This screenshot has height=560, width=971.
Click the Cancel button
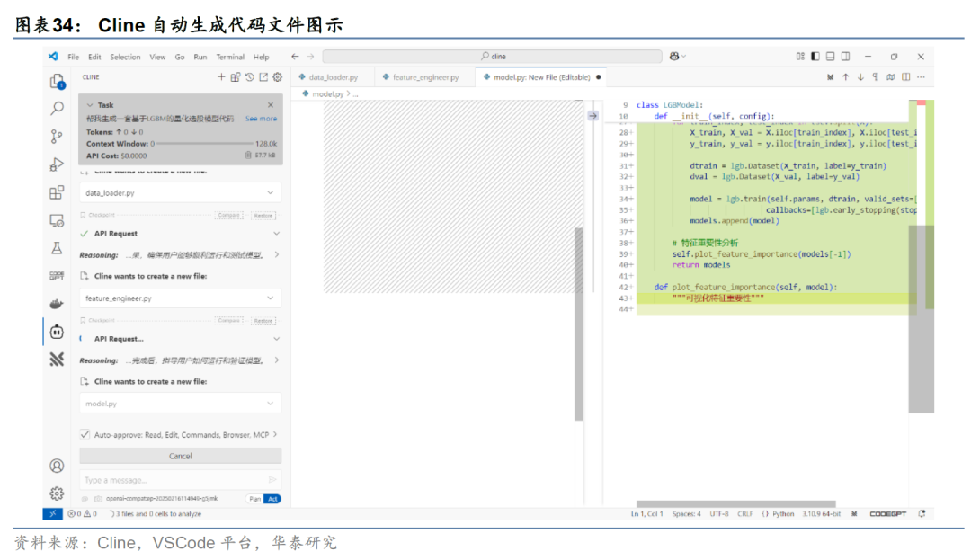[x=181, y=456]
